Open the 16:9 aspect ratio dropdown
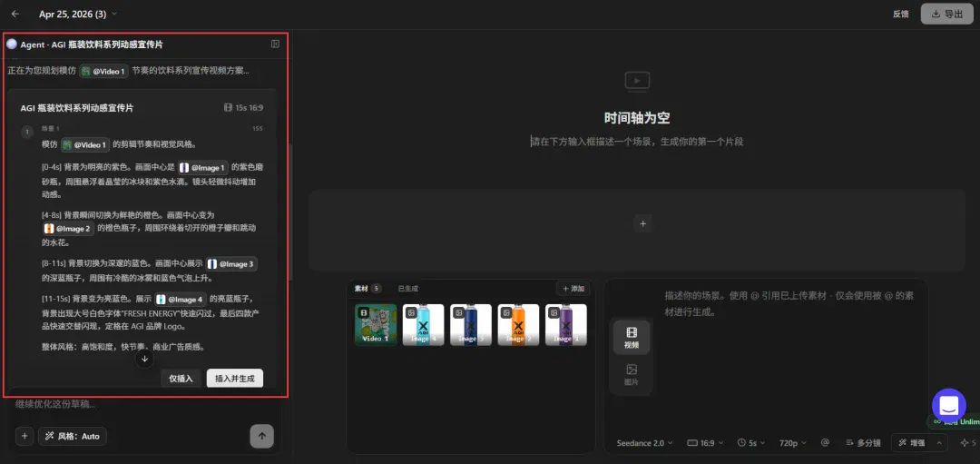980x464 pixels. 705,443
